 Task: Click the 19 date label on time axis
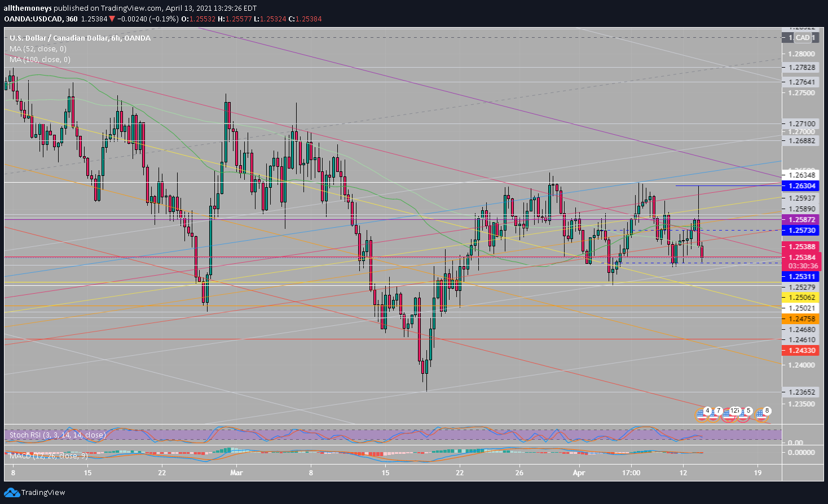point(757,472)
